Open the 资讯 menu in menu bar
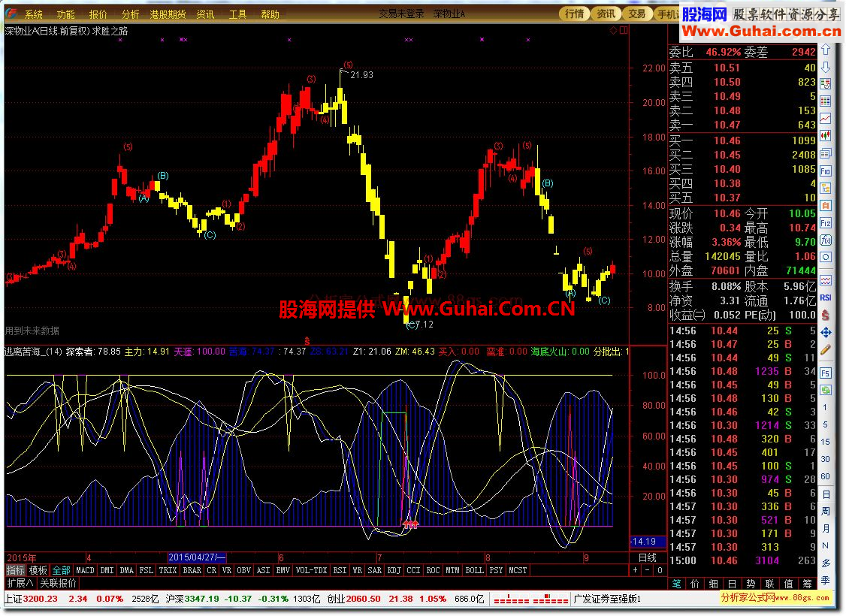Image resolution: width=846 pixels, height=616 pixels. (x=205, y=14)
